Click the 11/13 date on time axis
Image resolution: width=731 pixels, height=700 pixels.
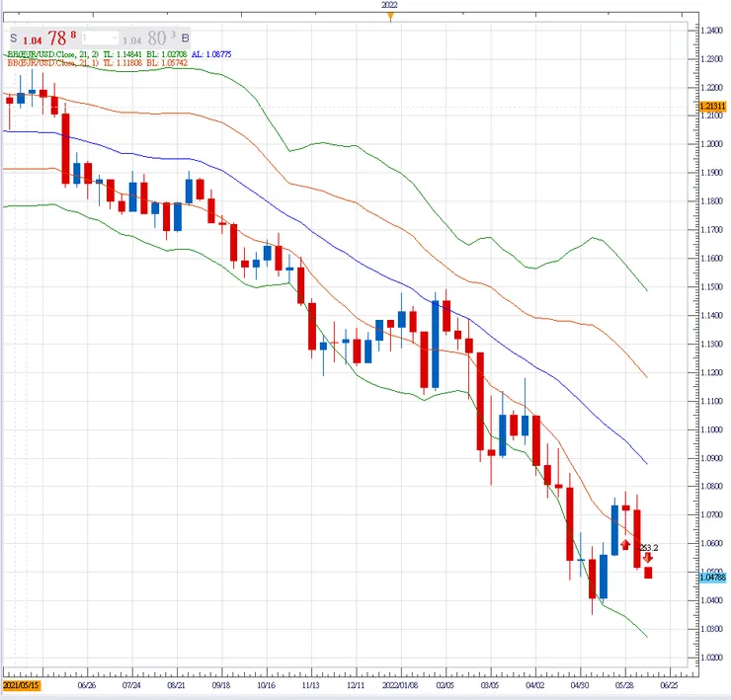[x=310, y=685]
